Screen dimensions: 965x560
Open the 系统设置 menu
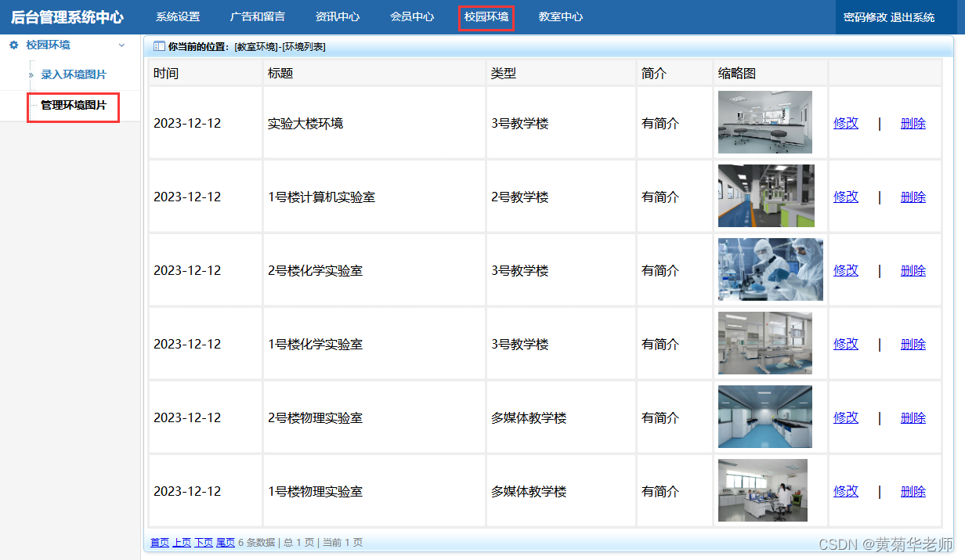click(x=176, y=16)
